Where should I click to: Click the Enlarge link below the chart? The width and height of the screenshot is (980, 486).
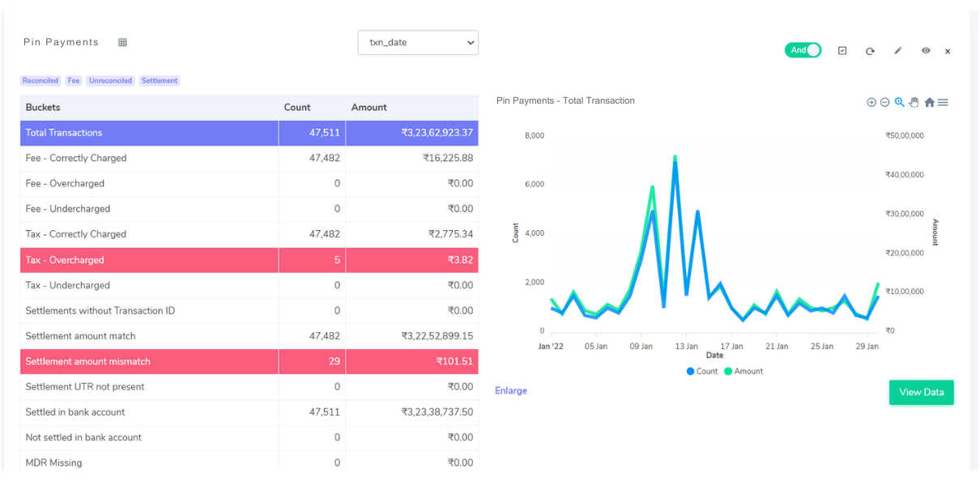click(x=510, y=390)
